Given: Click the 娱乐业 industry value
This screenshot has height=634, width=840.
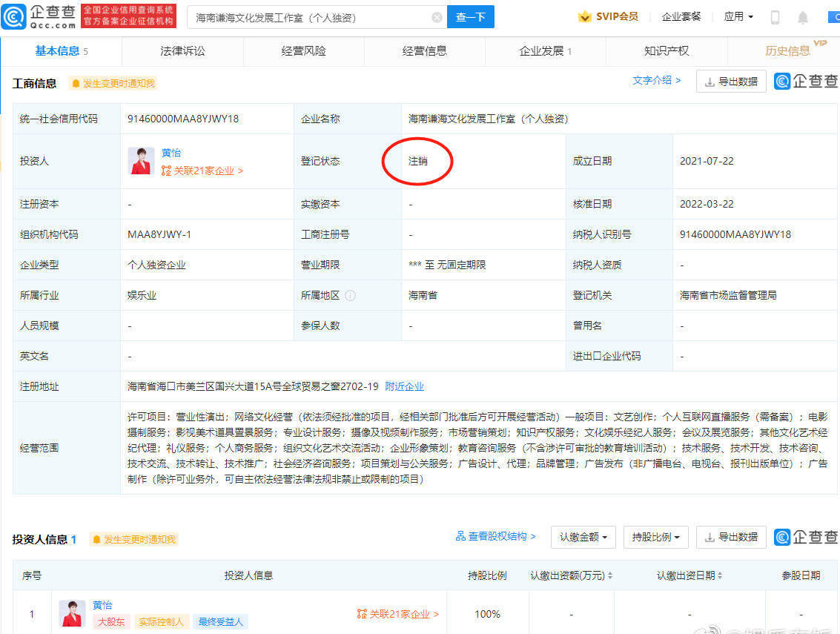Looking at the screenshot, I should coord(142,295).
